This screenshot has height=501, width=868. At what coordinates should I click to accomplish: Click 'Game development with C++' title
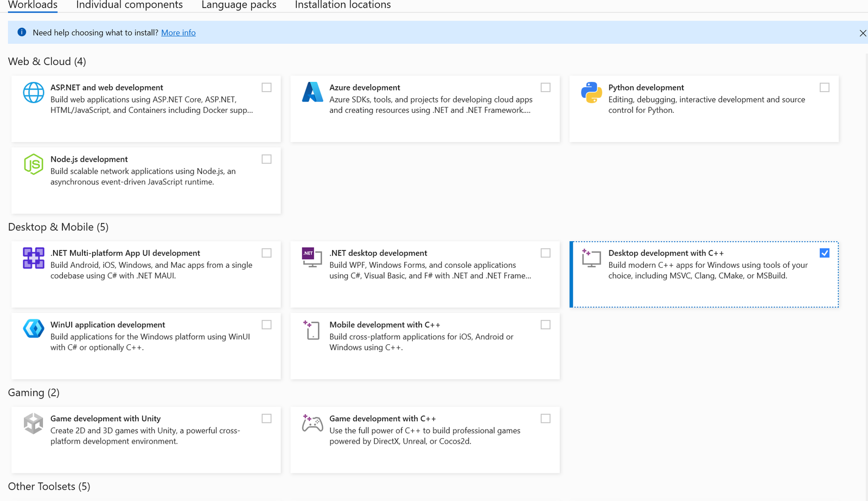(382, 418)
